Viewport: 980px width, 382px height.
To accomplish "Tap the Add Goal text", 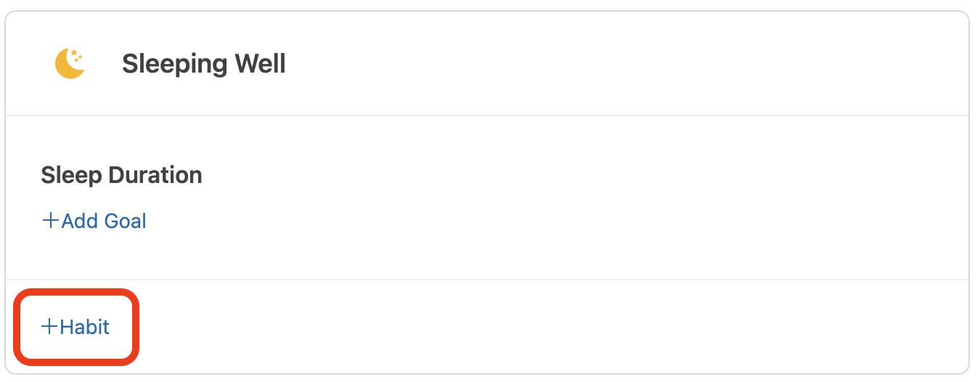I will (x=104, y=221).
